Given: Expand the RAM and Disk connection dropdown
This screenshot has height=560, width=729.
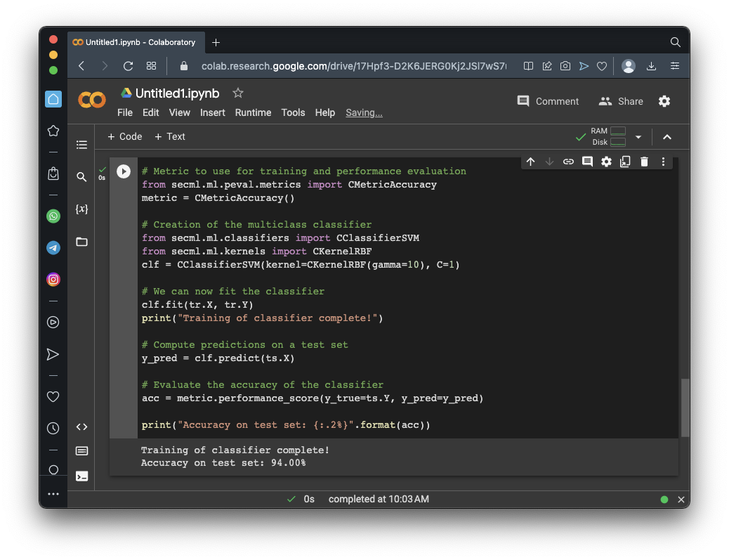Looking at the screenshot, I should 638,137.
